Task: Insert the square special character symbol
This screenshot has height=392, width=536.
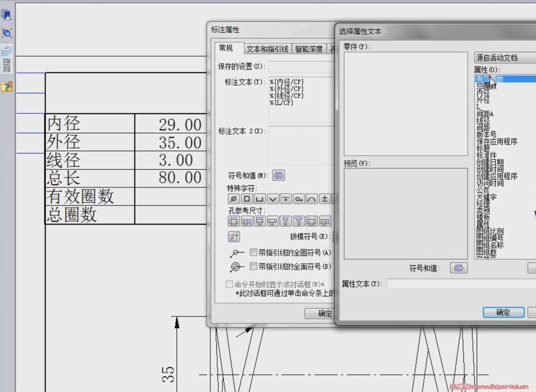Action: pos(247,199)
